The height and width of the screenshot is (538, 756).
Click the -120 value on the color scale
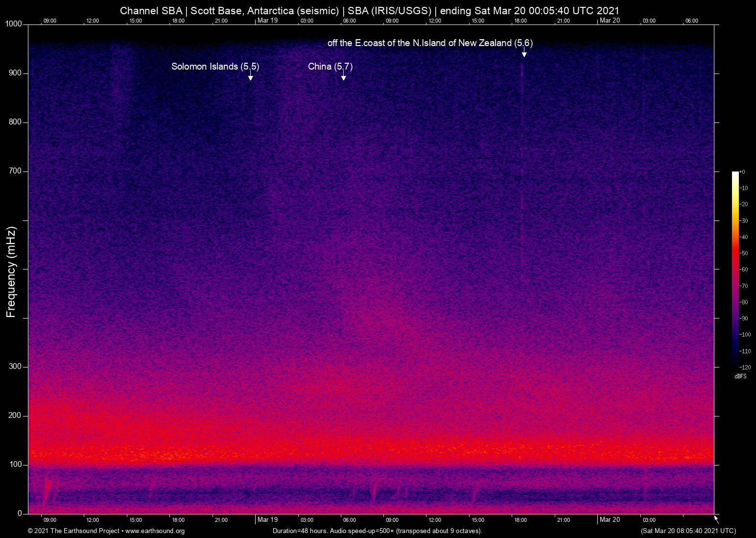[x=745, y=367]
